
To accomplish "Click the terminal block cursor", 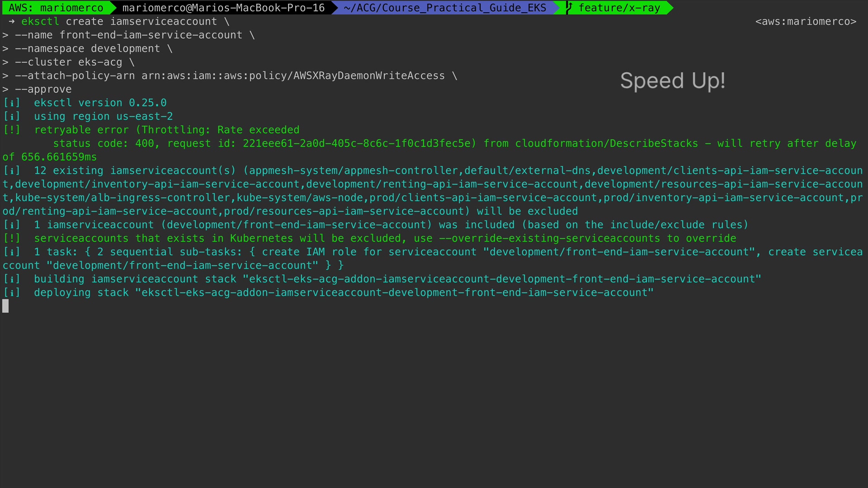I will tap(5, 306).
